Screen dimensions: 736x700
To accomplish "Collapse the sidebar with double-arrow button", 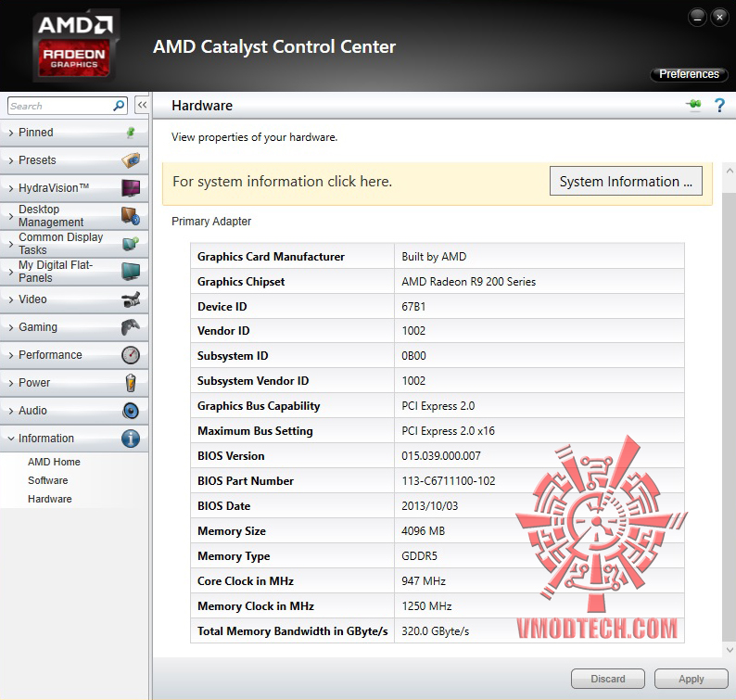I will point(142,105).
